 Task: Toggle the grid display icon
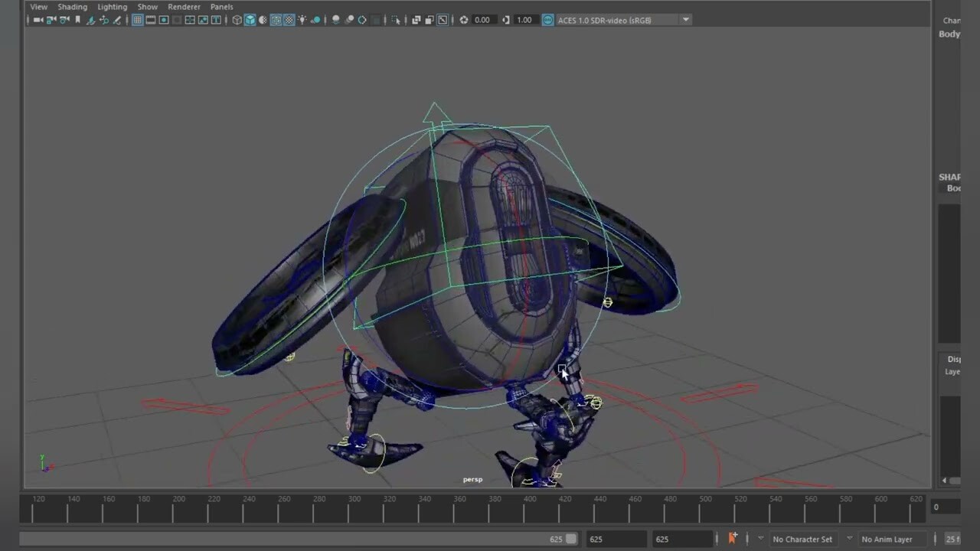pos(138,20)
